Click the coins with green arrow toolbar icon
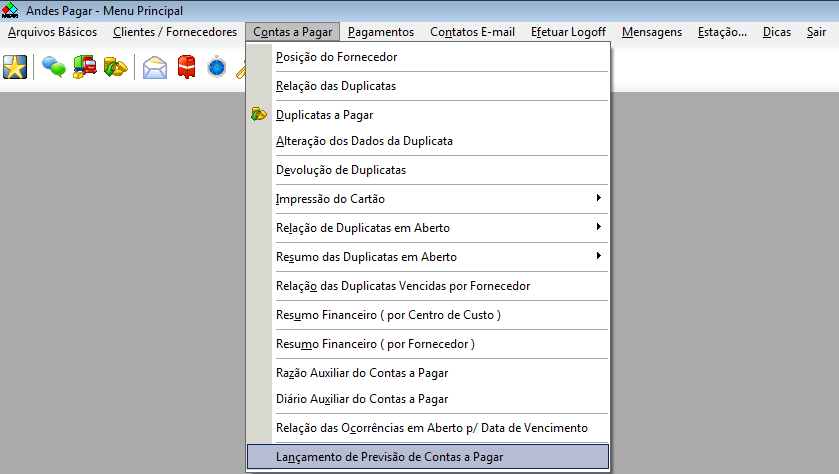 coord(116,67)
